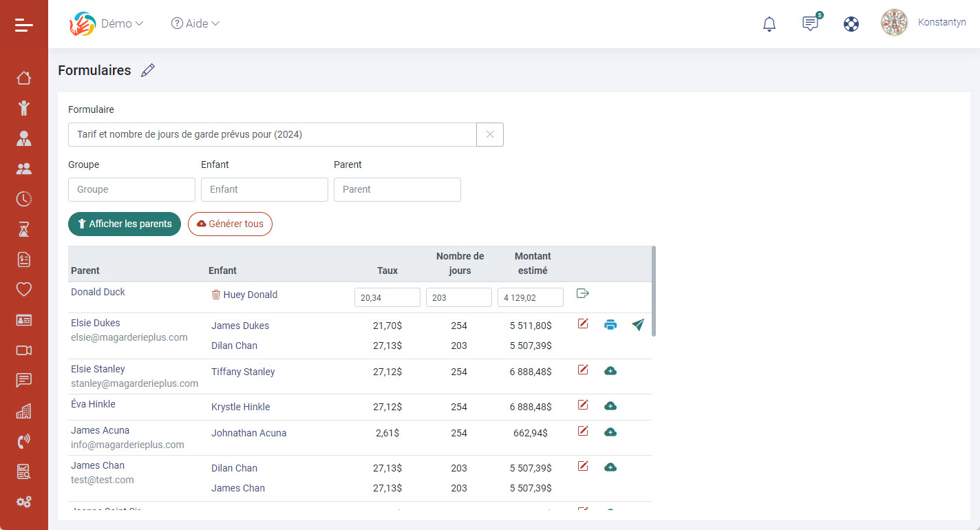Open settings via the gears sidebar icon

[23, 502]
